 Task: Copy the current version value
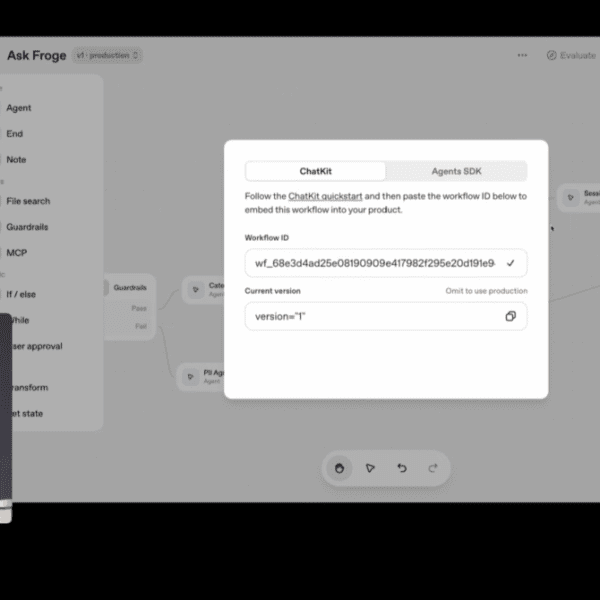coord(510,316)
